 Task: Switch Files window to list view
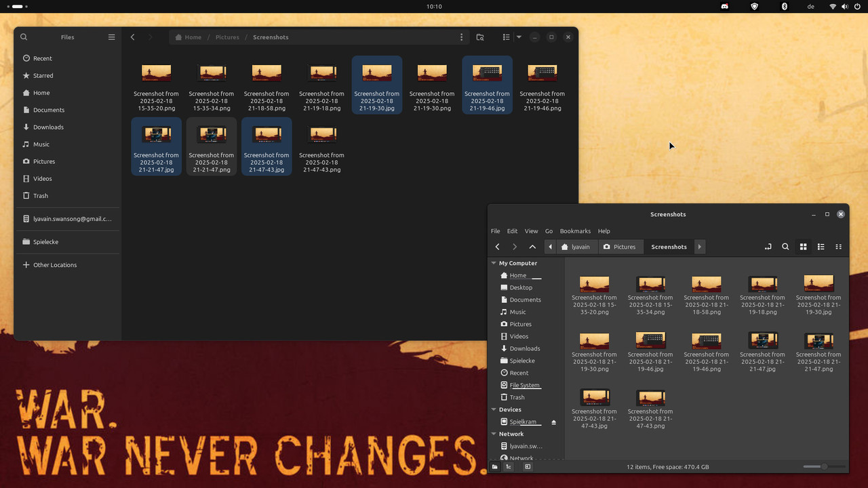pyautogui.click(x=506, y=37)
